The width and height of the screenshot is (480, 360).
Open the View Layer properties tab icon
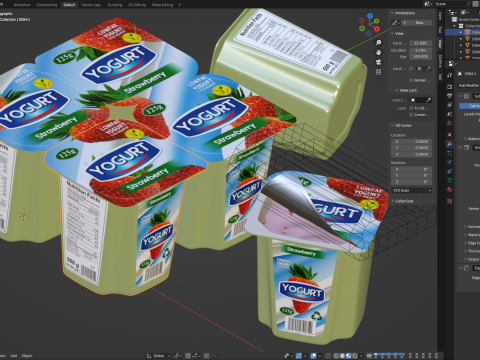(x=449, y=105)
